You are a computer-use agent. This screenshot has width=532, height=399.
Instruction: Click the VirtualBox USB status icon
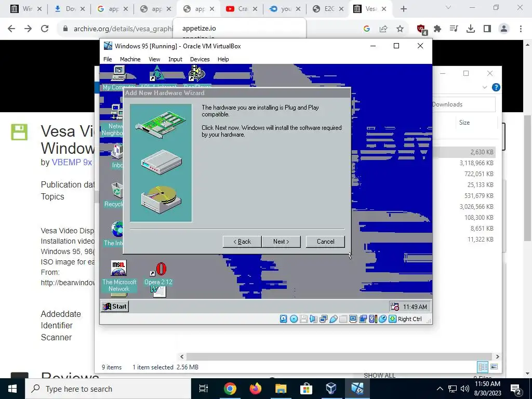point(333,319)
